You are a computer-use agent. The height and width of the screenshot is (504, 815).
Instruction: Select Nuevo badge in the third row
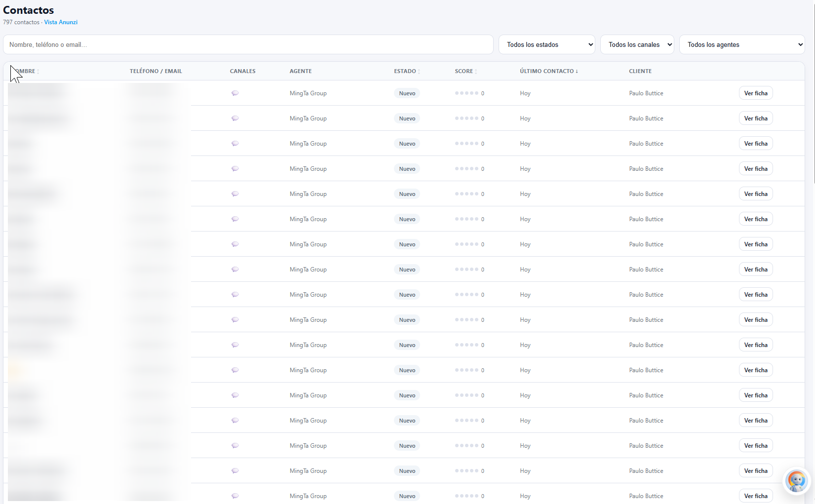point(407,144)
